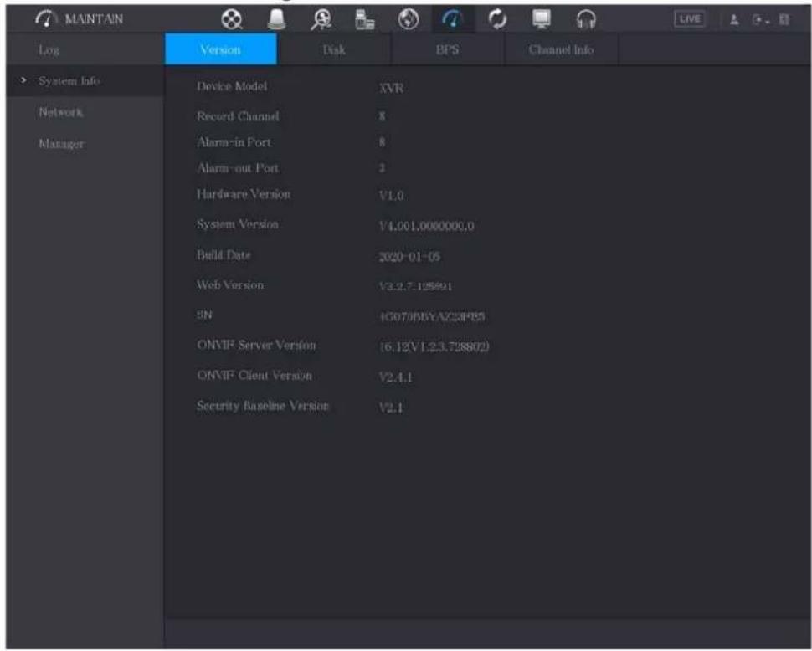812x651 pixels.
Task: Switch to LIVE view
Action: coord(690,19)
